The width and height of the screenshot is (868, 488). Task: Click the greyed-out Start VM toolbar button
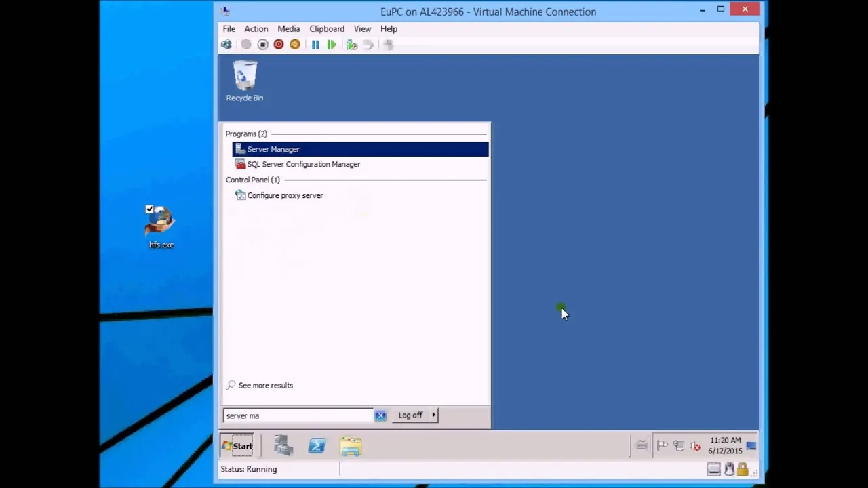point(246,45)
